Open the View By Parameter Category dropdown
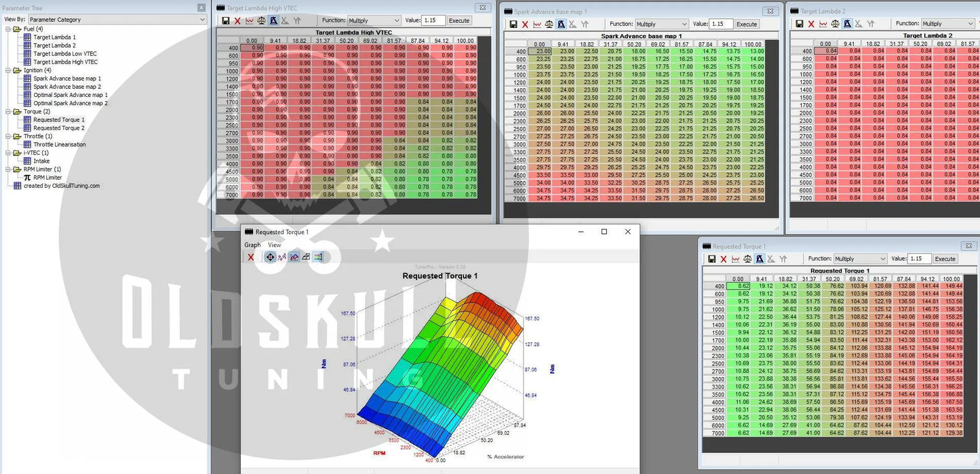980x474 pixels. click(117, 20)
